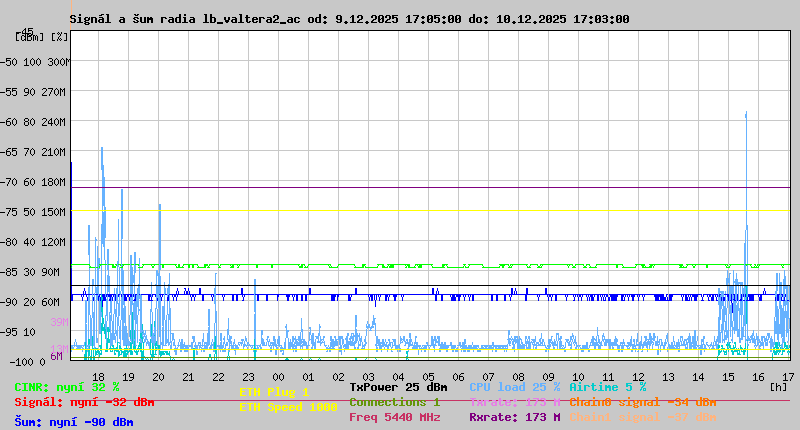Click the 'Freq 5440 MHz' legend entry
The image size is (800, 430).
coord(394,417)
